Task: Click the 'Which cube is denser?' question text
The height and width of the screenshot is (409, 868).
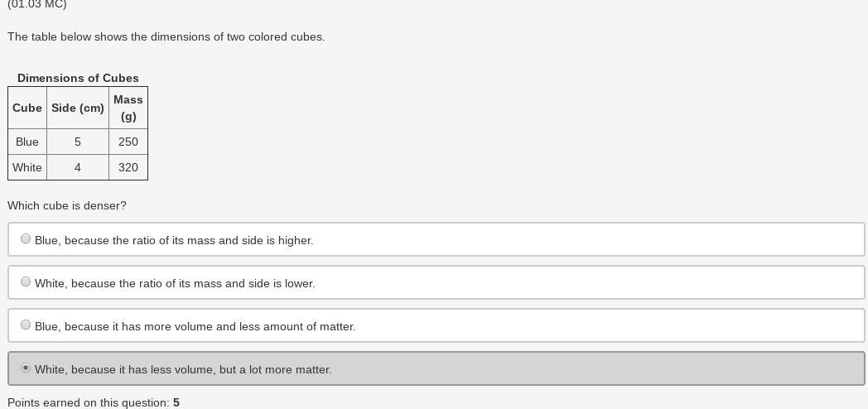Action: coord(67,205)
